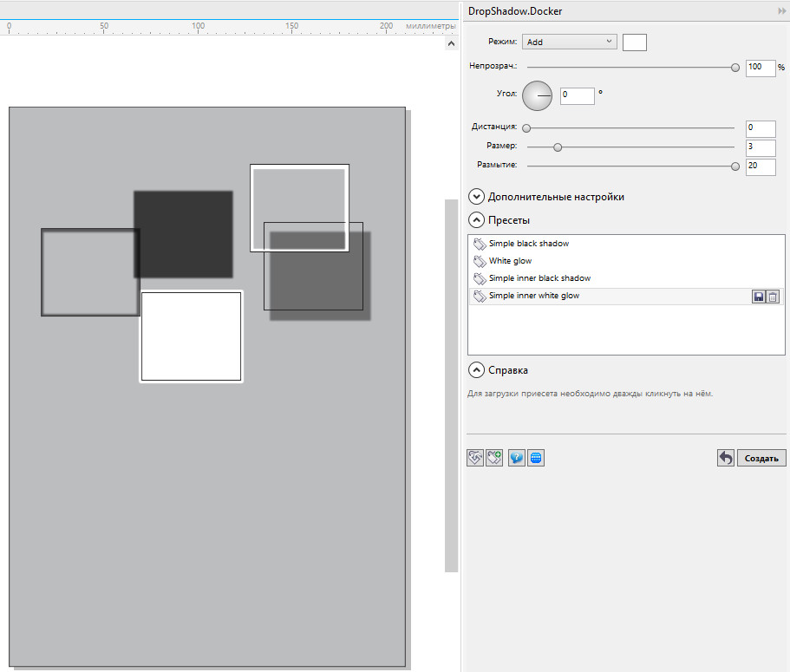The width and height of the screenshot is (790, 672).
Task: Select the Simple black shadow preset
Action: 528,244
